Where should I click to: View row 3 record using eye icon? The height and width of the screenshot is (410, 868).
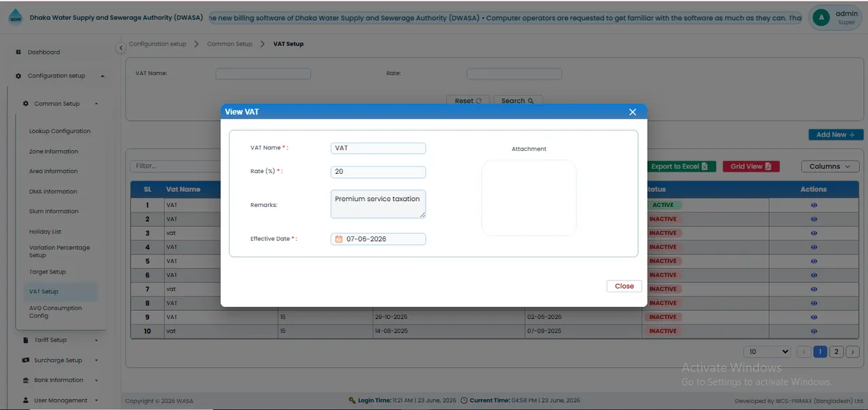814,233
